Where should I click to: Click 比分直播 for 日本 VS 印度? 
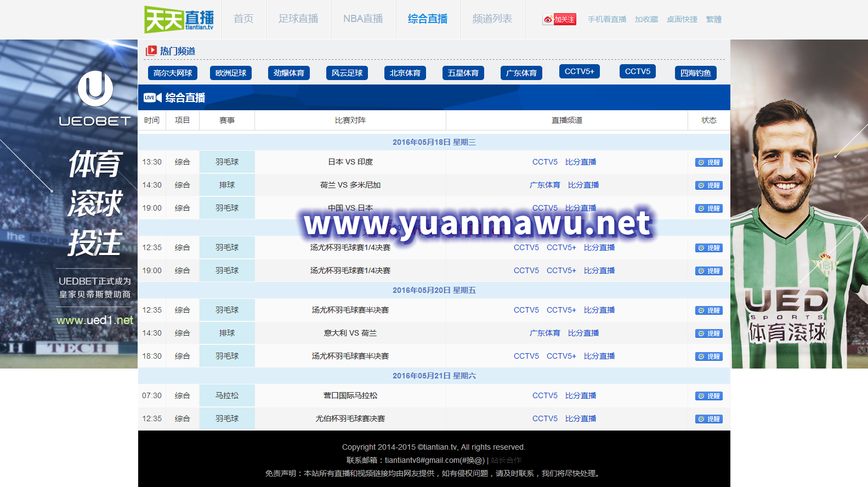[581, 162]
